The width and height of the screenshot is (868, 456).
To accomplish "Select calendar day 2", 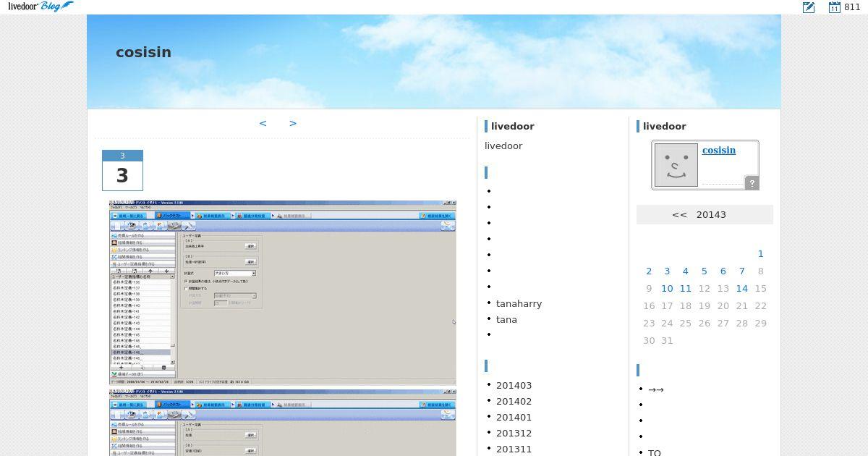I will coord(649,271).
